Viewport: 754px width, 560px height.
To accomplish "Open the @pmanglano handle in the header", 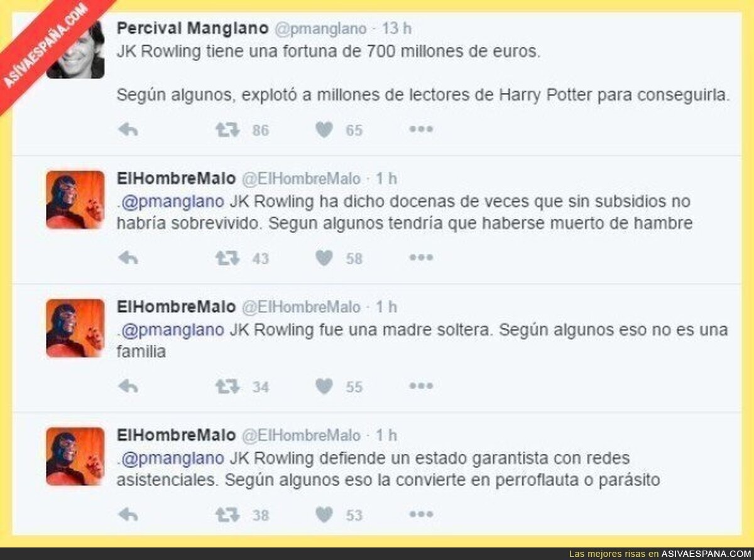I will (320, 29).
